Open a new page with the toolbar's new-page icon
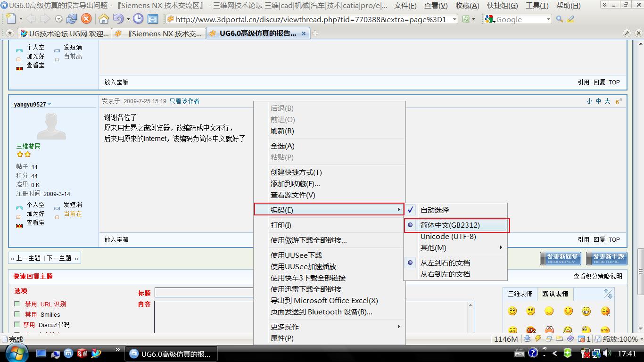644x362 pixels. click(x=11, y=19)
